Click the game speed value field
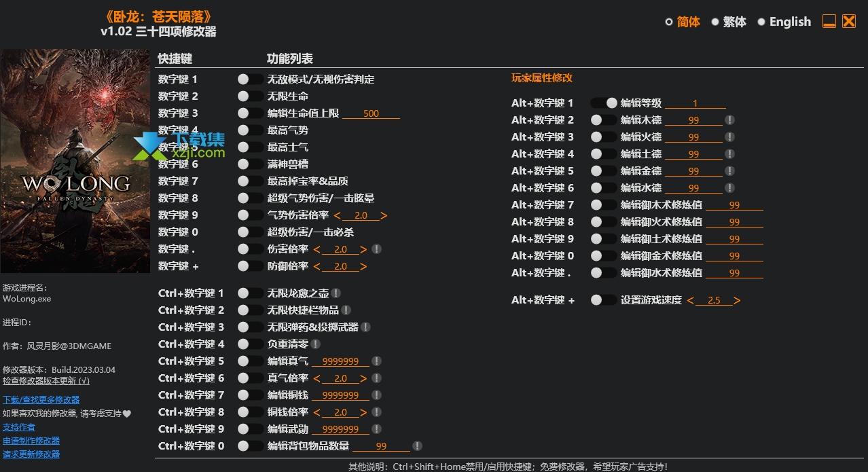The image size is (868, 472). (714, 300)
